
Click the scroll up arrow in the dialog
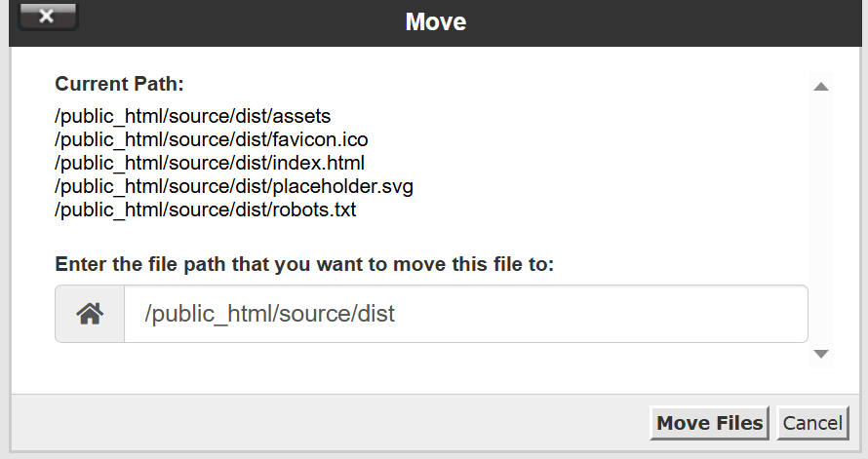[821, 87]
